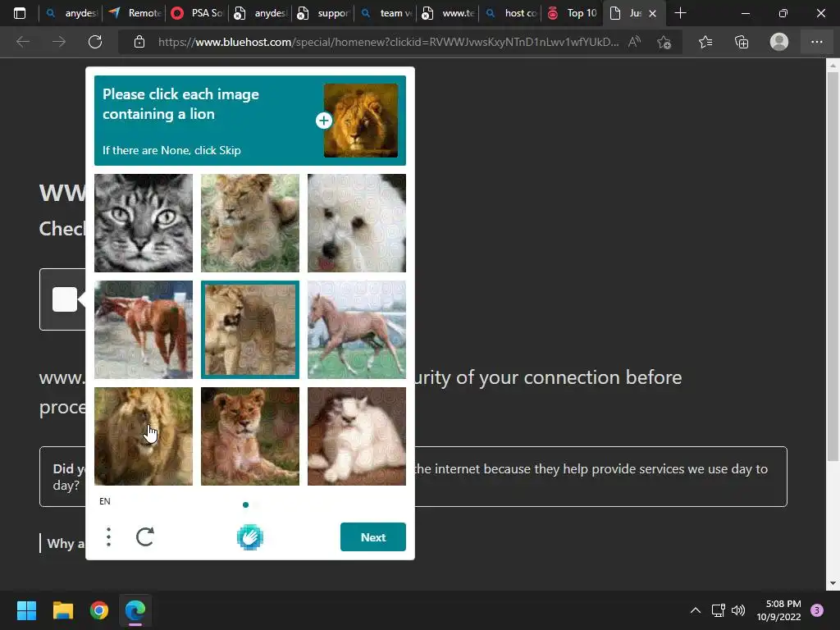Click the hCaptcha hand logo
This screenshot has height=630, width=840.
click(x=250, y=536)
